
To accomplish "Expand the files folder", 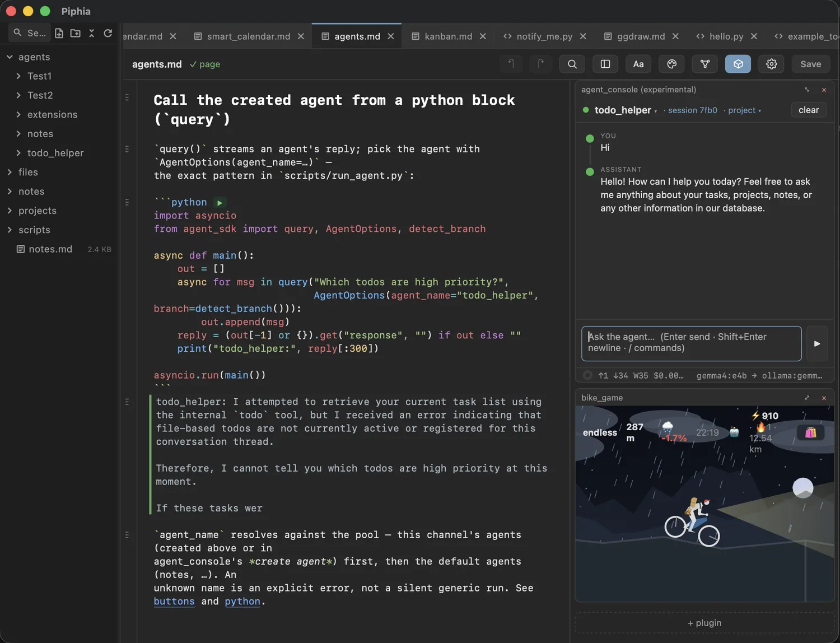I will click(10, 172).
